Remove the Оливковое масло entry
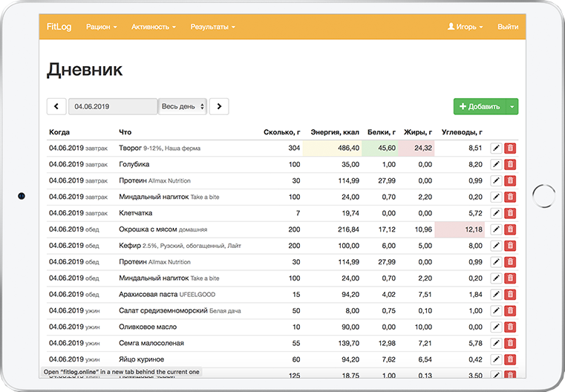The image size is (565, 392). click(510, 327)
